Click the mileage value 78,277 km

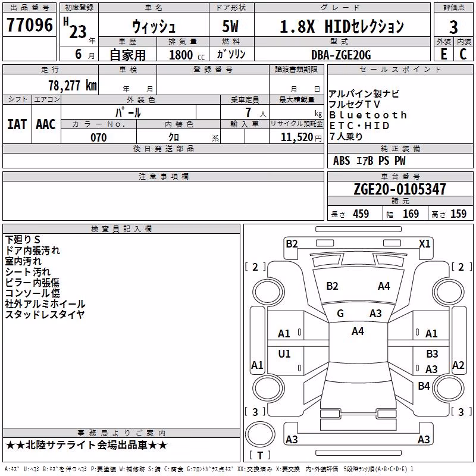point(73,86)
